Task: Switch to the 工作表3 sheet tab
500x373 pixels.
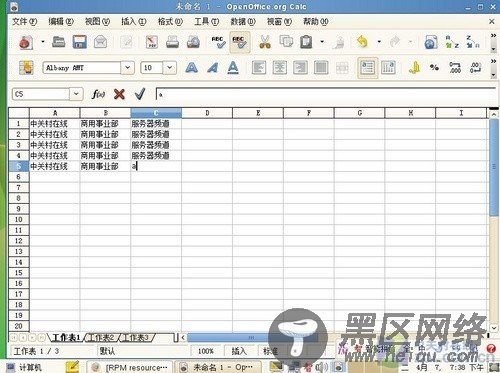Action: point(136,338)
